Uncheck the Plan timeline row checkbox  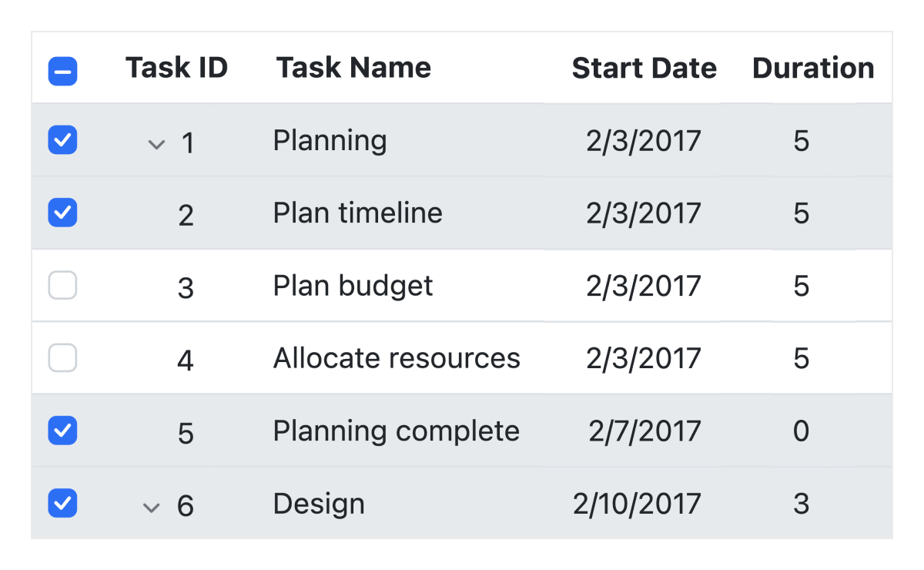click(62, 213)
